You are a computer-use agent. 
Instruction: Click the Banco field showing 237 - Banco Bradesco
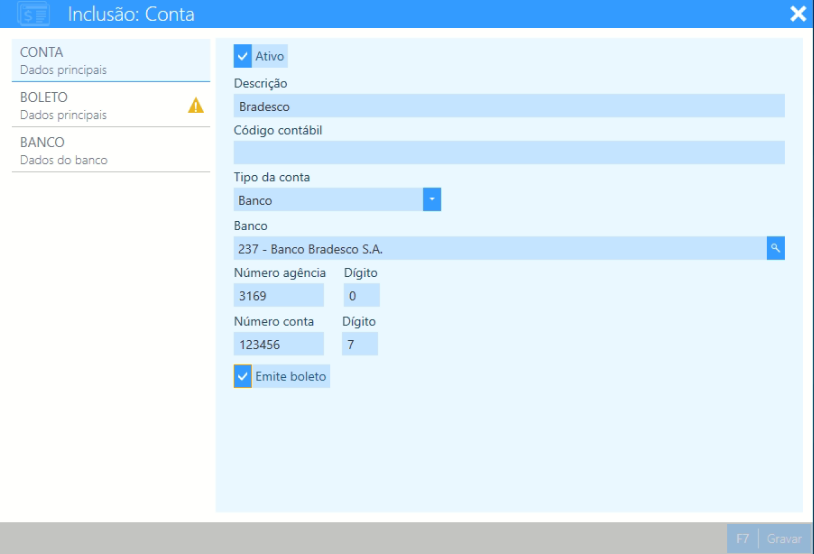[x=500, y=248]
